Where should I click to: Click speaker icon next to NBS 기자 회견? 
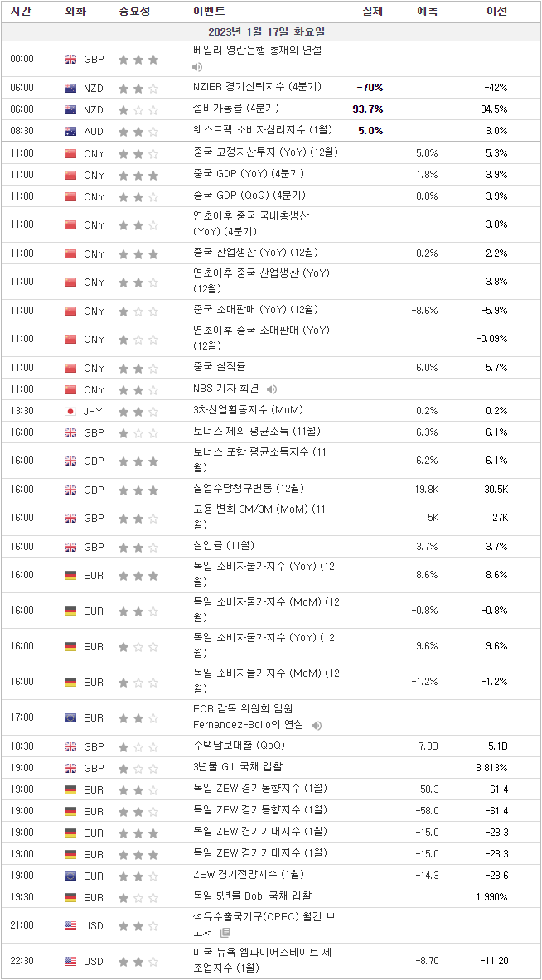click(x=271, y=389)
